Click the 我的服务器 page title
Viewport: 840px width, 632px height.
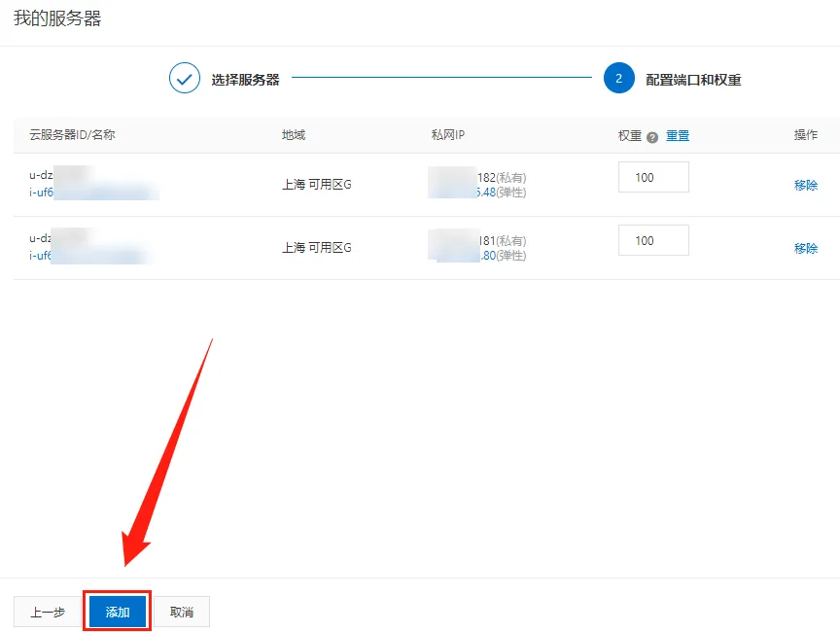[x=57, y=18]
